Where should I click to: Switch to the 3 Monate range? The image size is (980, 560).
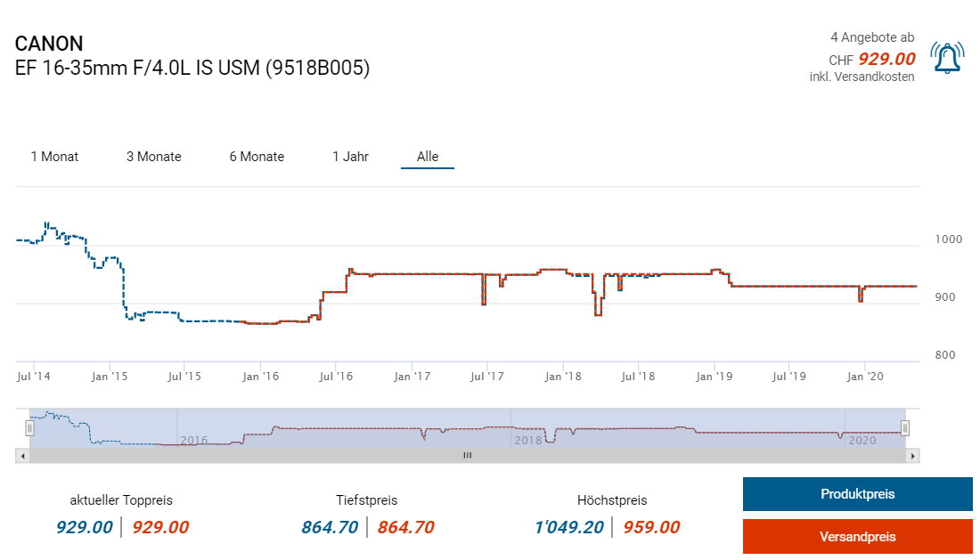tap(153, 157)
